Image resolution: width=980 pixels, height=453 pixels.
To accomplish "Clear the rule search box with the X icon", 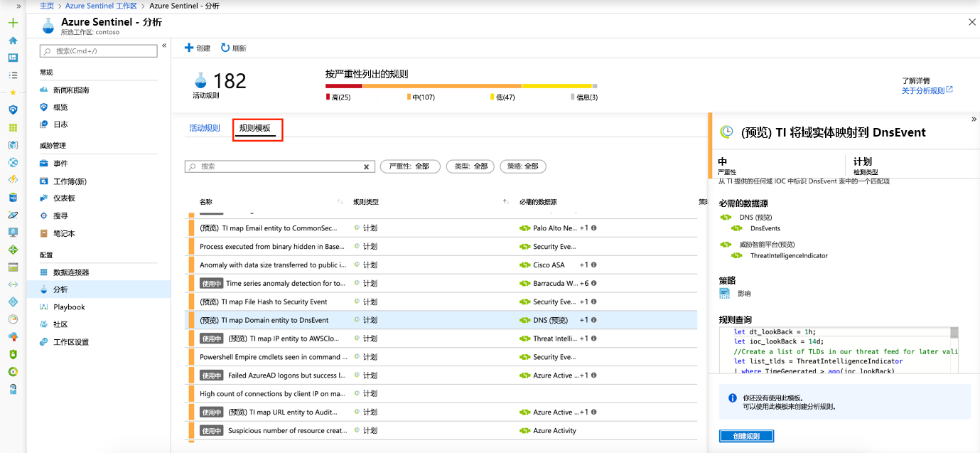I will click(367, 167).
